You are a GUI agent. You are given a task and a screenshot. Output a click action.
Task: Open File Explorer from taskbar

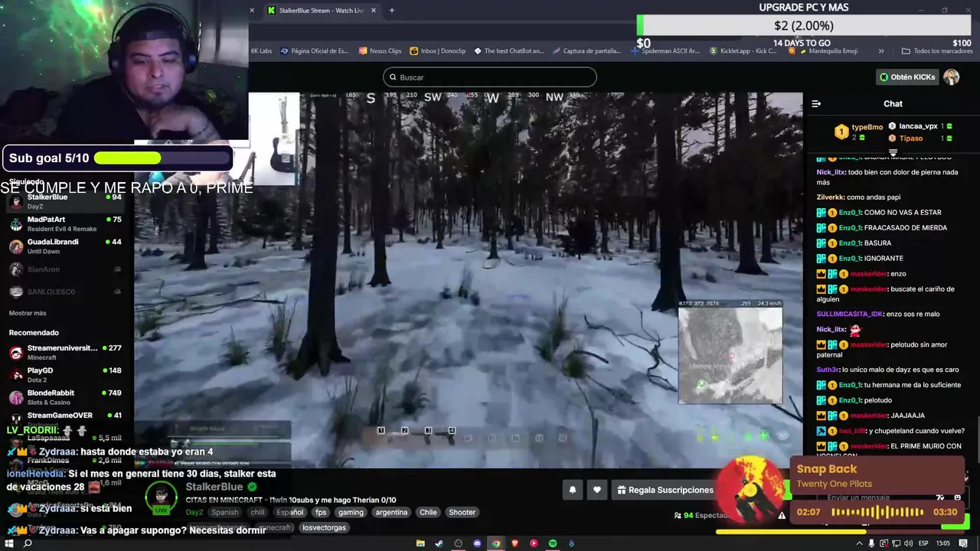pos(420,543)
